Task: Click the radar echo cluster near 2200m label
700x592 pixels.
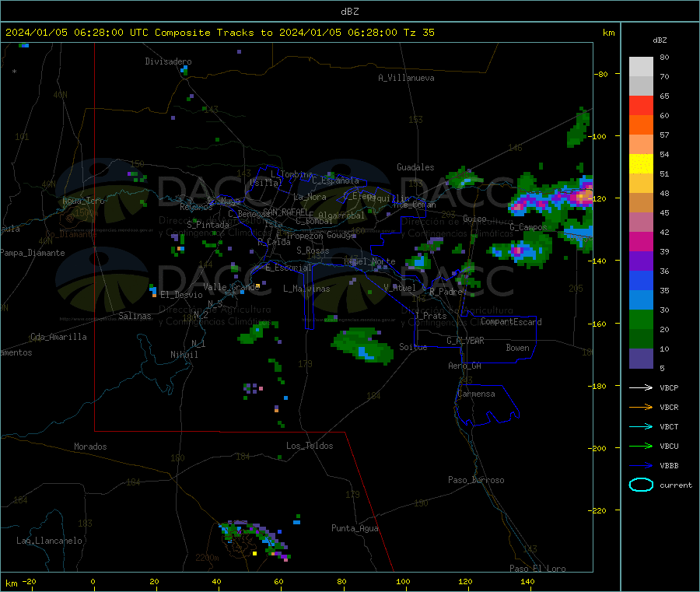Action: pyautogui.click(x=254, y=538)
